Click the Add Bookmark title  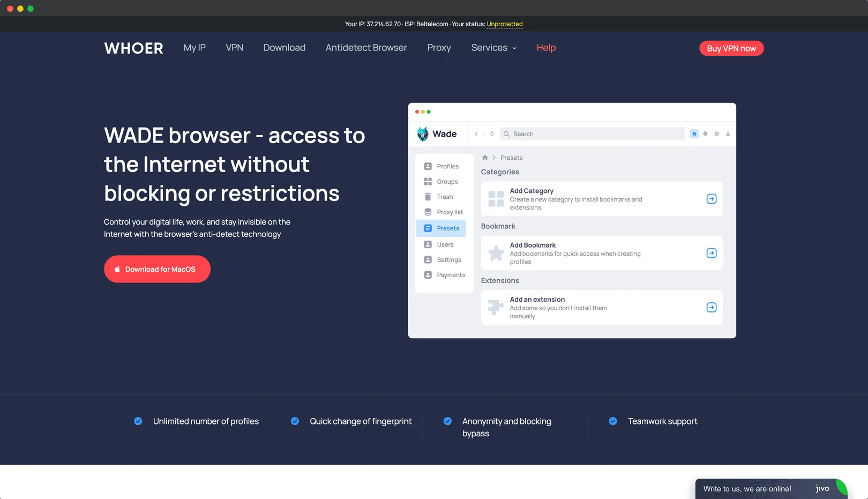[x=533, y=245]
